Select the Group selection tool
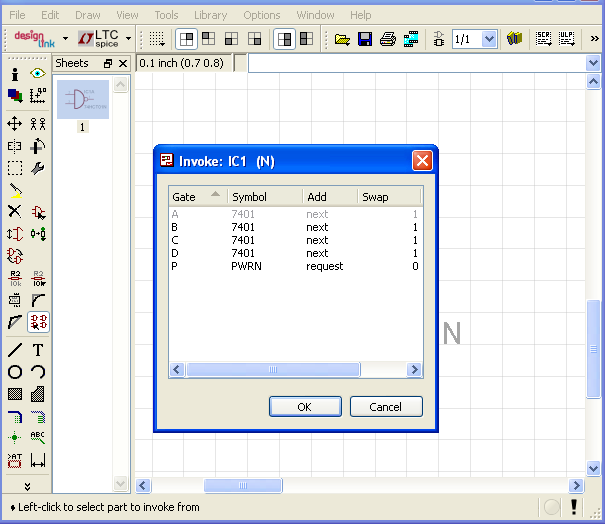 click(15, 169)
